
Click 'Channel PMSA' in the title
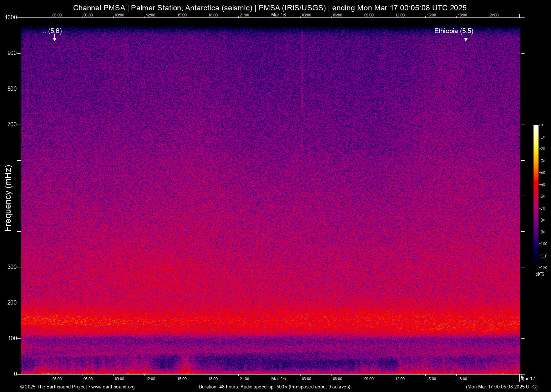(x=99, y=8)
